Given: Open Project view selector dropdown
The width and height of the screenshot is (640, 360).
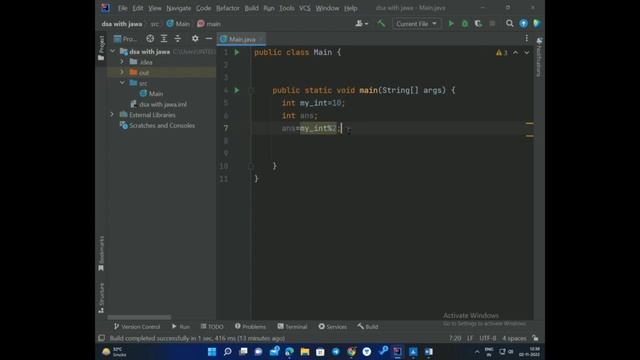Looking at the screenshot, I should tap(125, 39).
